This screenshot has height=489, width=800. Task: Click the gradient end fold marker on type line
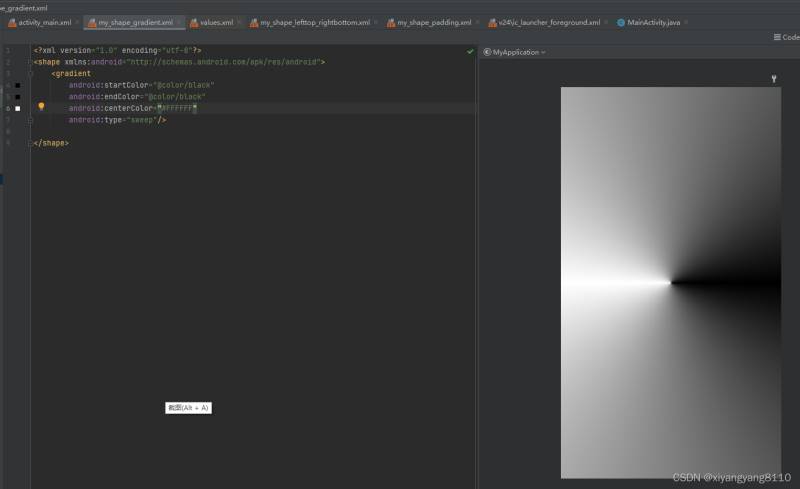pyautogui.click(x=31, y=120)
